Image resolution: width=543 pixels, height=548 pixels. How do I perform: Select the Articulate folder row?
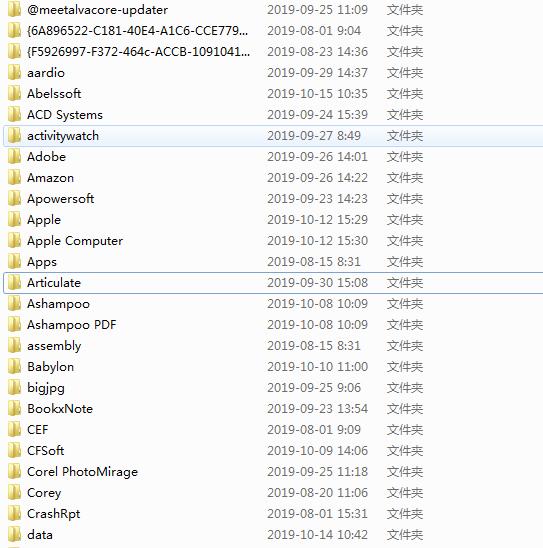tap(273, 283)
